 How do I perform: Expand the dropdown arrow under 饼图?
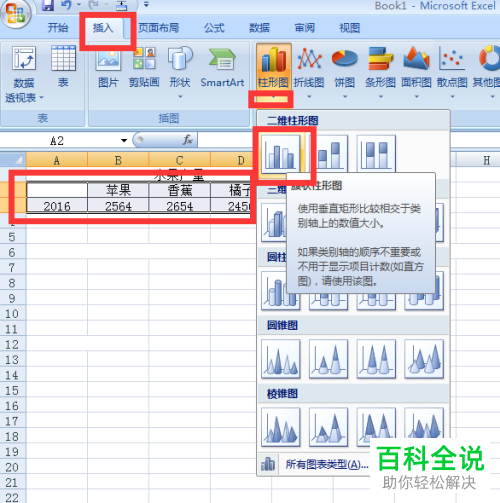click(x=345, y=97)
